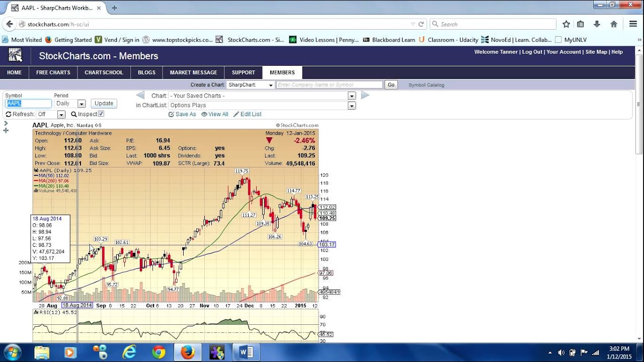The image size is (644, 362).
Task: Click the Log Out link
Action: click(x=532, y=52)
